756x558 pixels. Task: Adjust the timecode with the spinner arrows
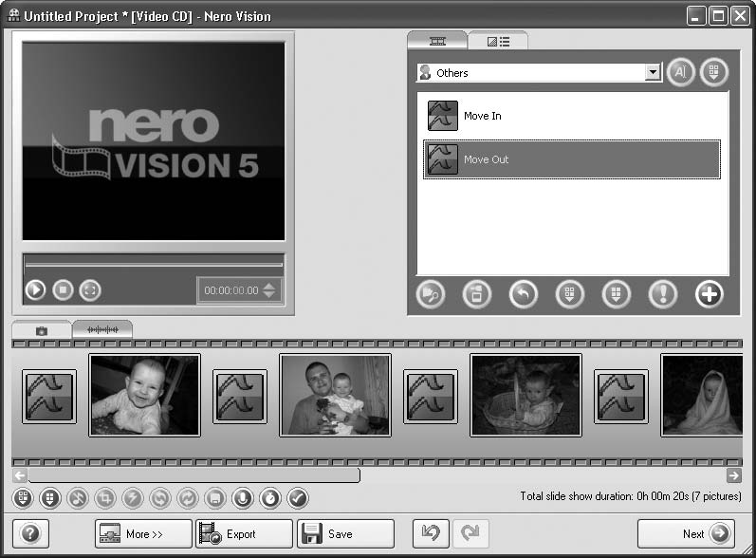pos(269,290)
